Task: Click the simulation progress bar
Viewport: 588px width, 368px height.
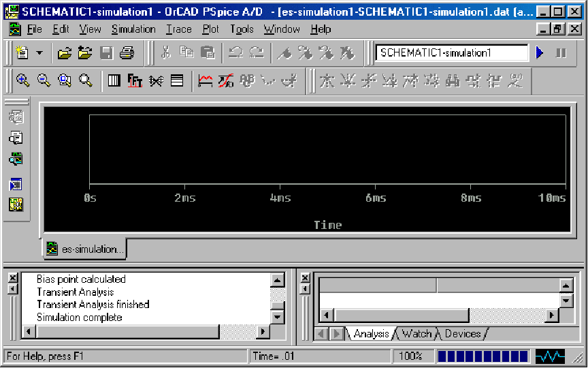Action: [483, 356]
